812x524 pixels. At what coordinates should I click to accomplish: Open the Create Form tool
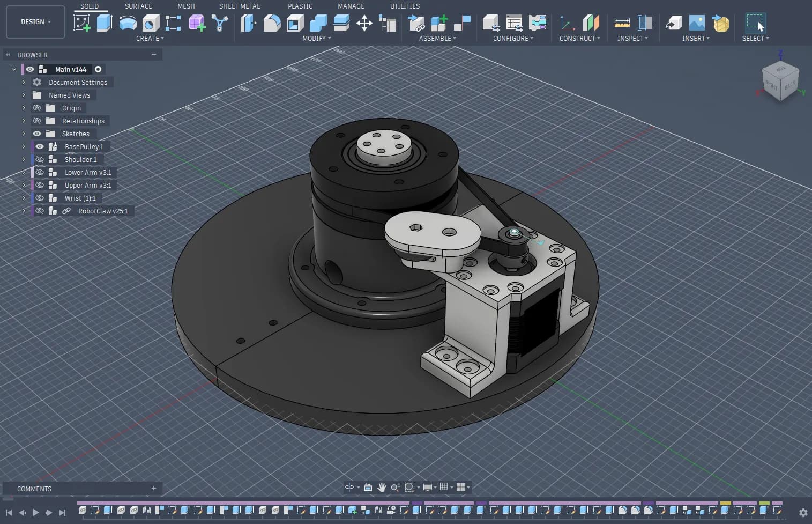point(197,23)
